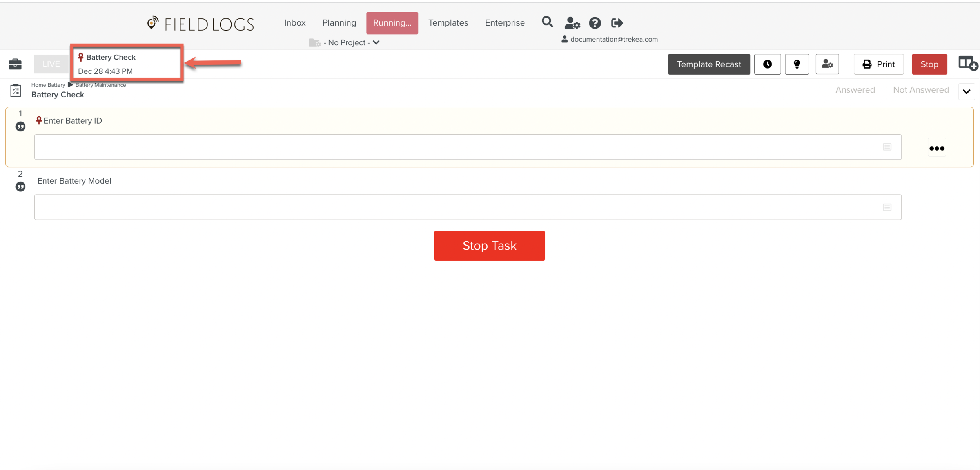Image resolution: width=980 pixels, height=470 pixels.
Task: Open the Planning tab
Action: (x=339, y=23)
